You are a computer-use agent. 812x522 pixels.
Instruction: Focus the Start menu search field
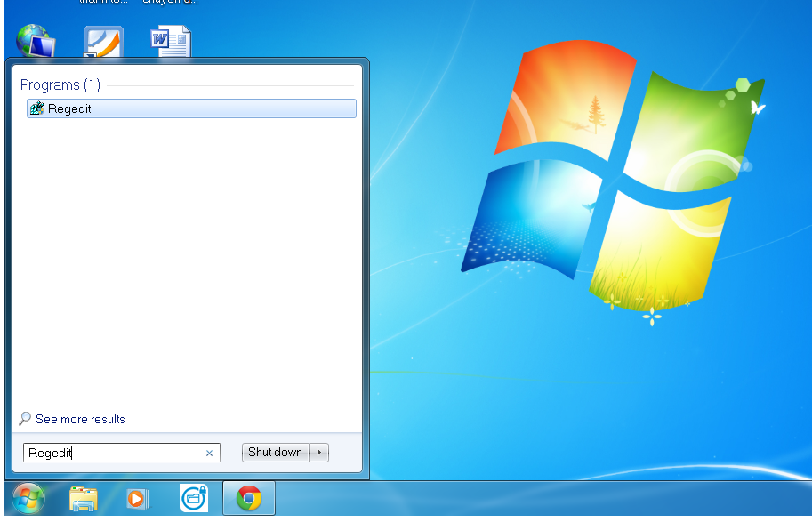[122, 453]
